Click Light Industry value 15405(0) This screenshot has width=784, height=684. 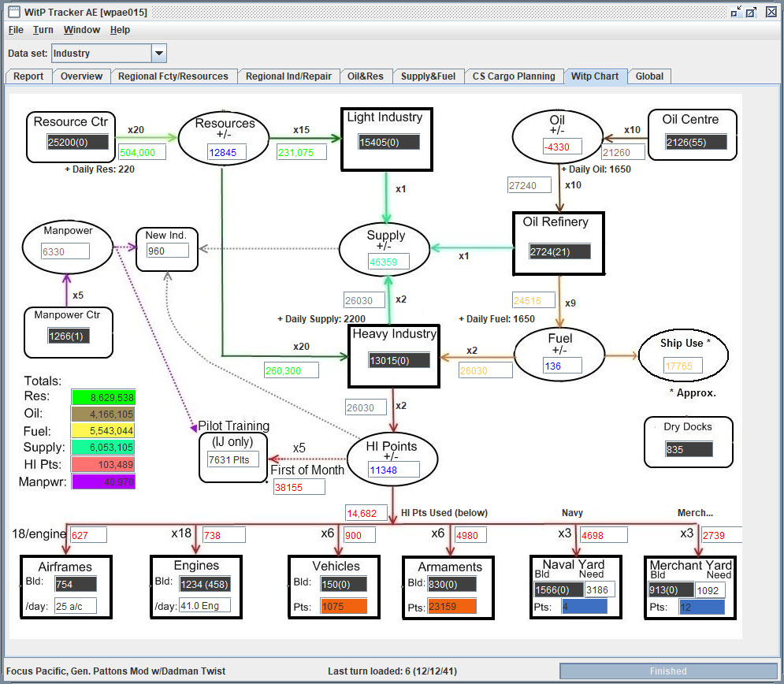tap(389, 142)
